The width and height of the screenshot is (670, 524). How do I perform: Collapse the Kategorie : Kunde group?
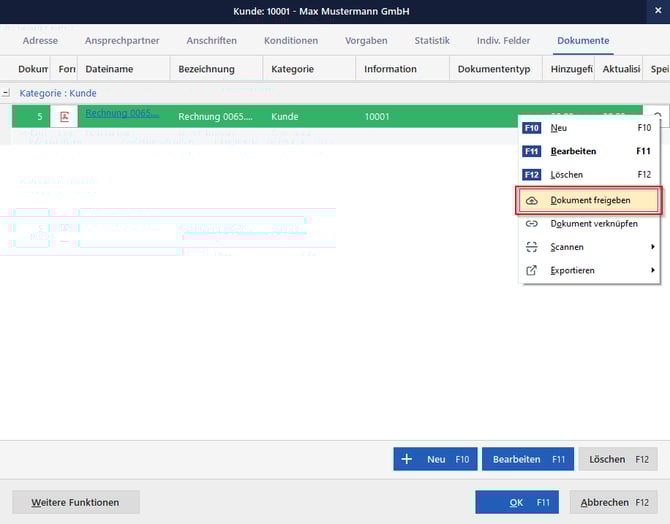tap(7, 92)
